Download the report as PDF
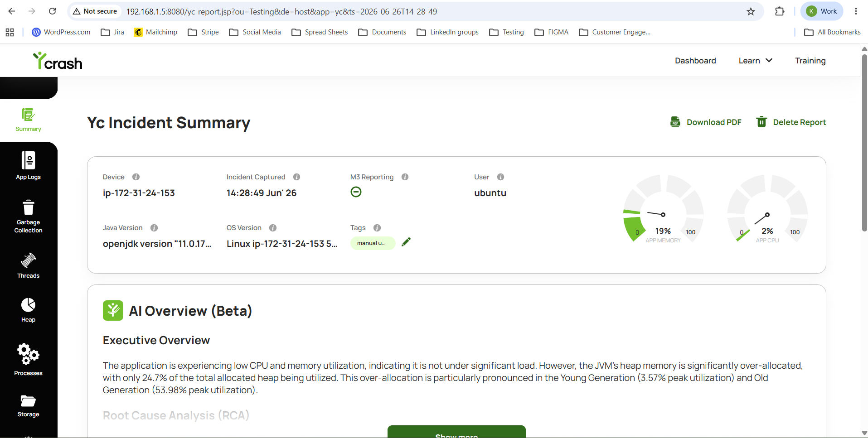This screenshot has width=868, height=438. tap(706, 122)
